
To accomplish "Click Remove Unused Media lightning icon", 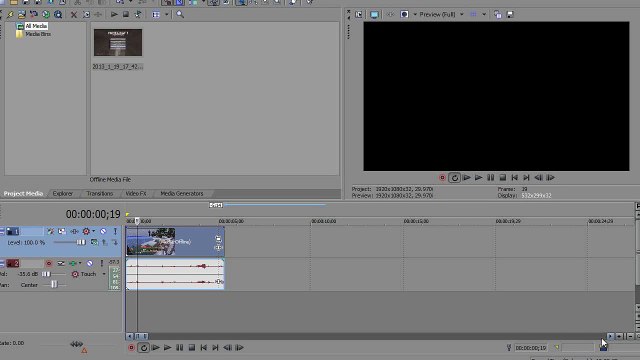I will point(10,15).
